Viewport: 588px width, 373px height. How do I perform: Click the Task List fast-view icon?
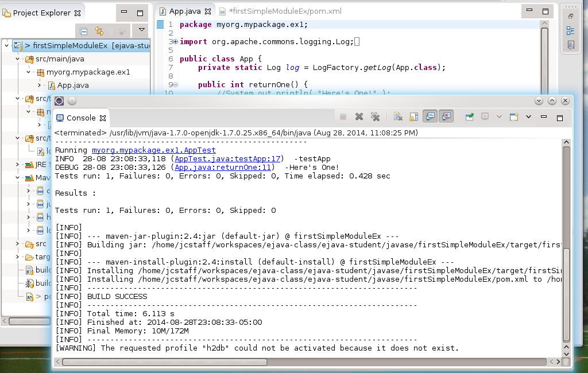tap(570, 45)
